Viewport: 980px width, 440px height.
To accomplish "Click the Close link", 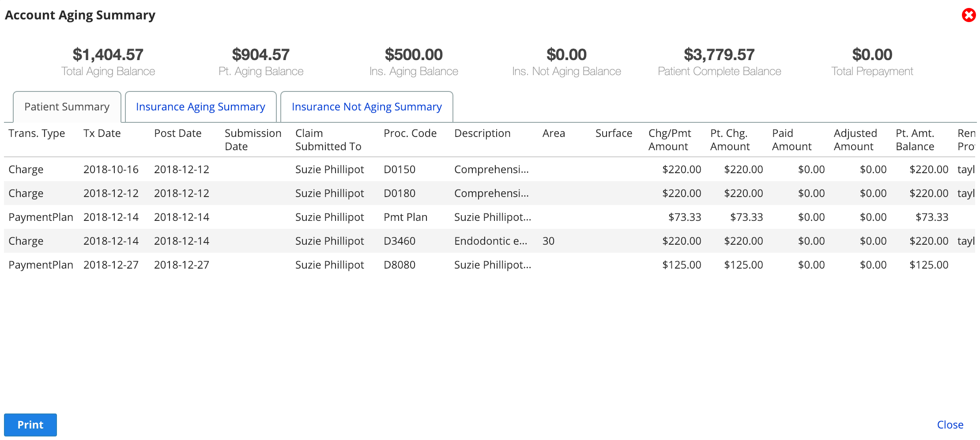I will pyautogui.click(x=950, y=425).
